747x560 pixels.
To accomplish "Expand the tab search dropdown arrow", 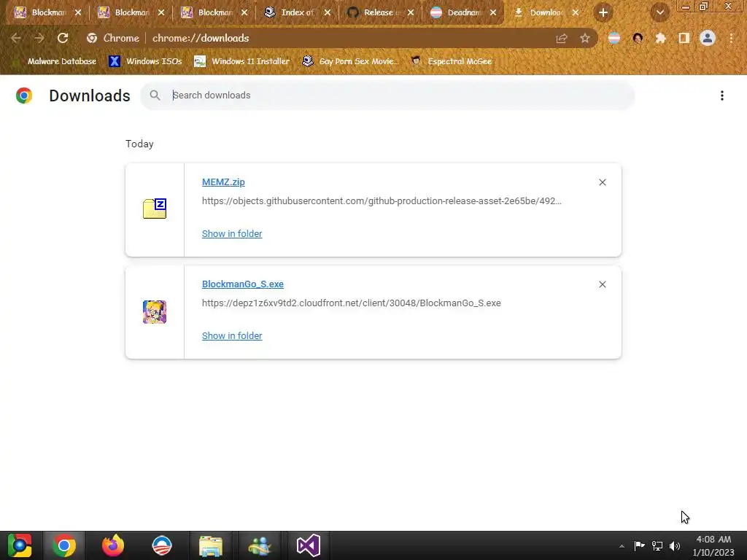I will (x=660, y=13).
